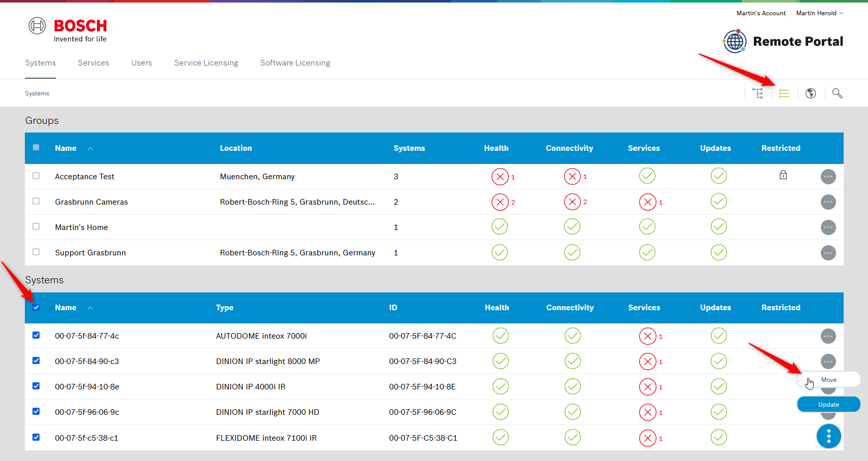Click Updates check icon for 00-07-5f-96-06-9c

[x=719, y=412]
